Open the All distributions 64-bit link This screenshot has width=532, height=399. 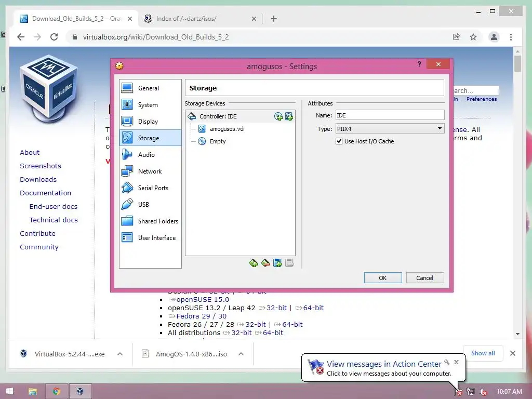pos(273,333)
